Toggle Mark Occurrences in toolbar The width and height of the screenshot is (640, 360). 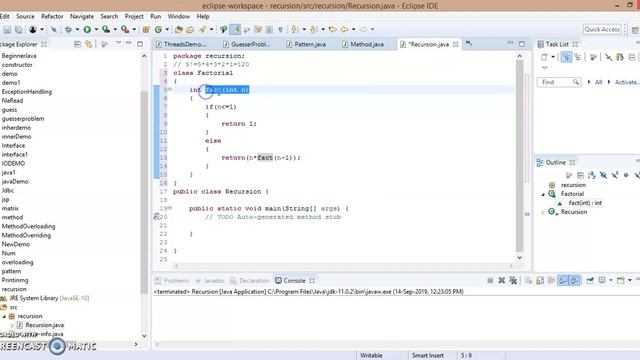tap(235, 29)
